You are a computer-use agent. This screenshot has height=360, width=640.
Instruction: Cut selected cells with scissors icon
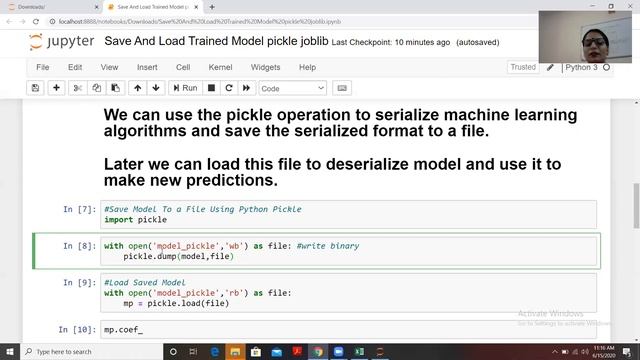[78, 88]
